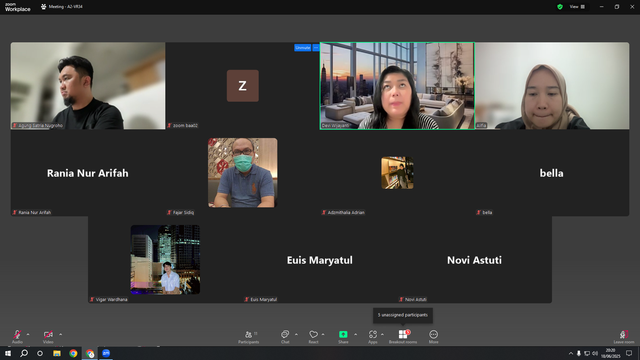Expand the Apps options arrow
Viewport: 640px width, 360px height.
[x=382, y=334]
